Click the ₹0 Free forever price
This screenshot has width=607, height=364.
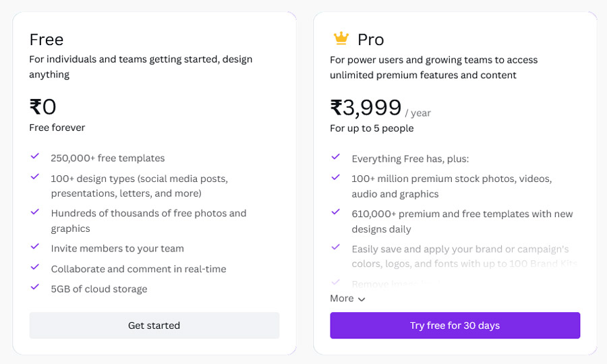pos(43,107)
